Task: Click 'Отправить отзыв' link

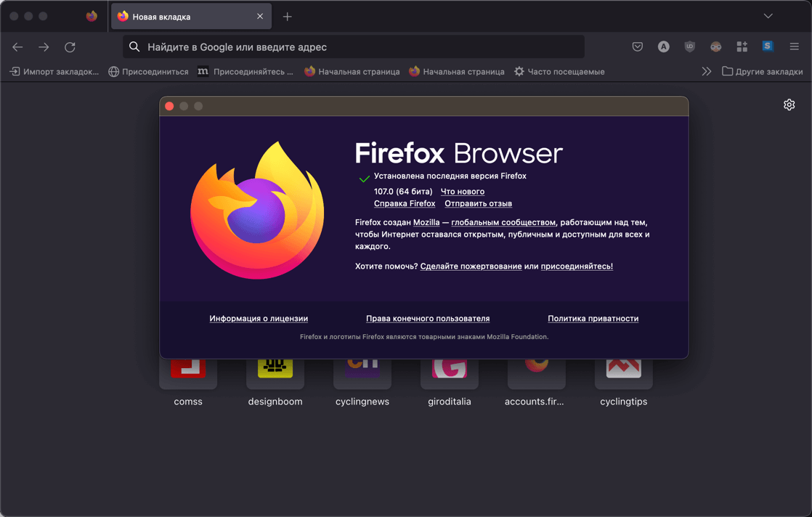Action: 478,203
